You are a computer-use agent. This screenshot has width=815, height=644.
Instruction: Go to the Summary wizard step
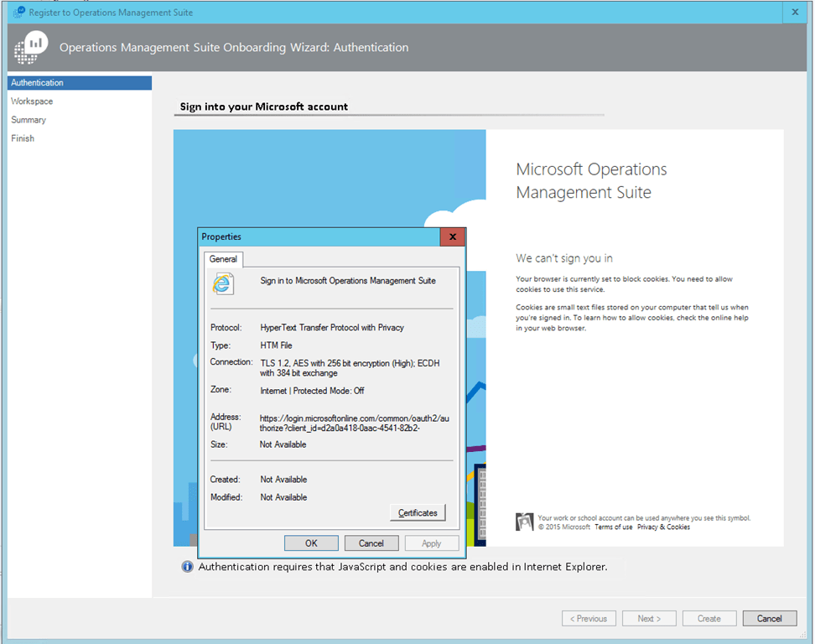click(x=29, y=120)
